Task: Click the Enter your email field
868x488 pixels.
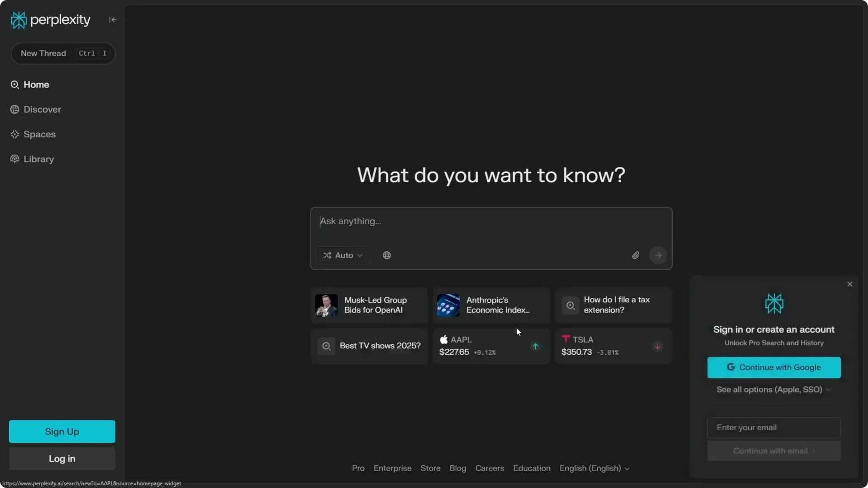Action: [x=773, y=427]
